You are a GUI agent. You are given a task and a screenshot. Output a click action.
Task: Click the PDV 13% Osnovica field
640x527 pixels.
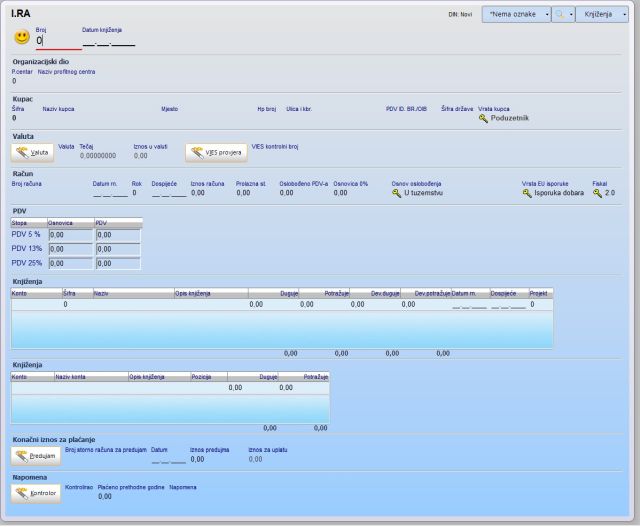pyautogui.click(x=70, y=249)
